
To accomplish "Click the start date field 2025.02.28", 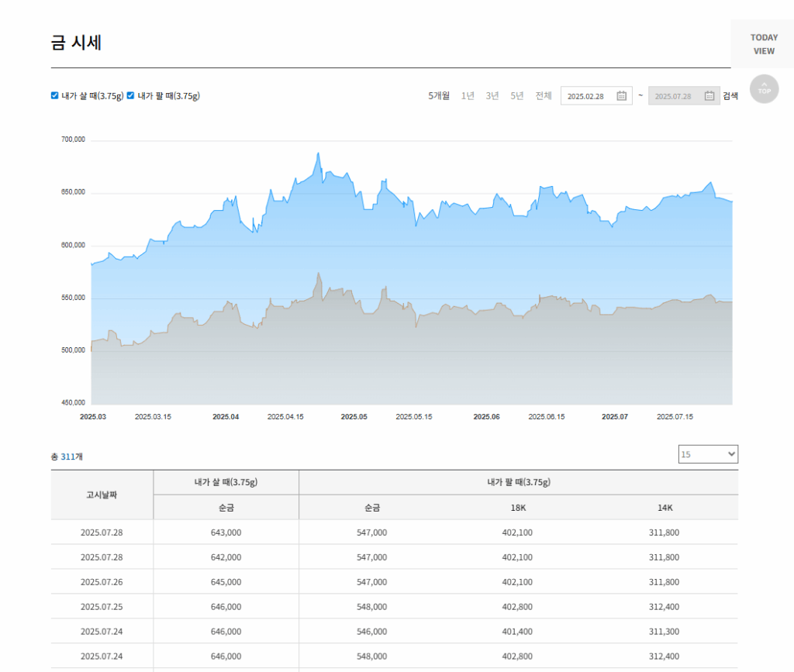I will coord(586,96).
